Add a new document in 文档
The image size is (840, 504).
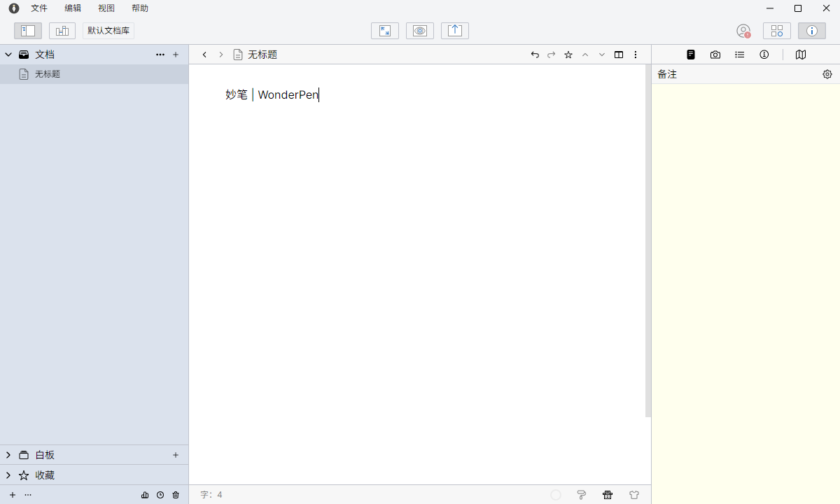176,55
